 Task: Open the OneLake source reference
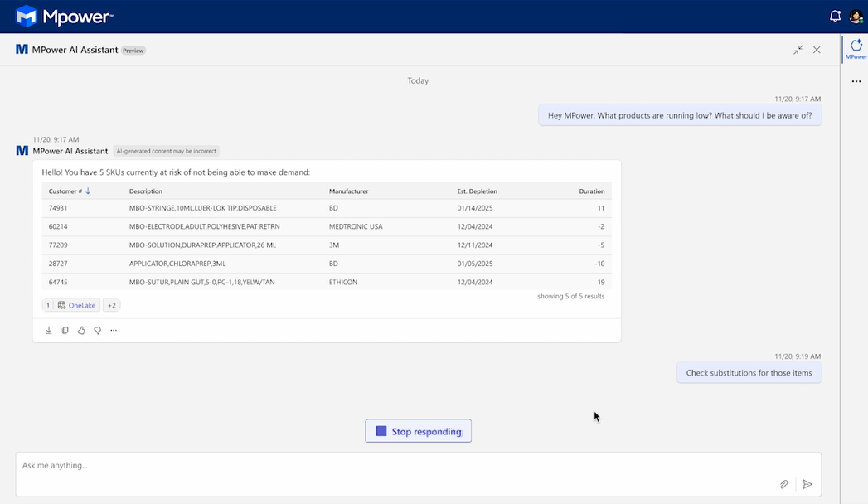(x=77, y=305)
